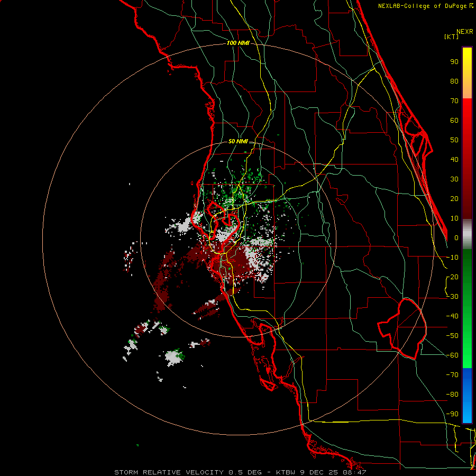Click the "50 NMI" range ring label
This screenshot has width=476, height=476.
coord(238,141)
